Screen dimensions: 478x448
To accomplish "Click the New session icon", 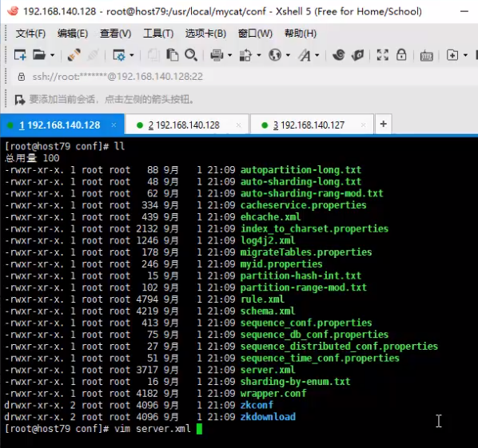I will (20, 55).
